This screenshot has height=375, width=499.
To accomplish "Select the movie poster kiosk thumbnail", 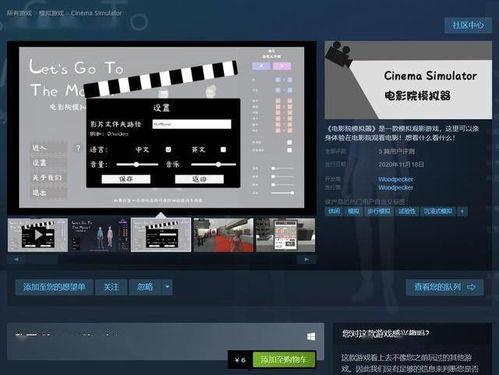I will click(x=285, y=235).
